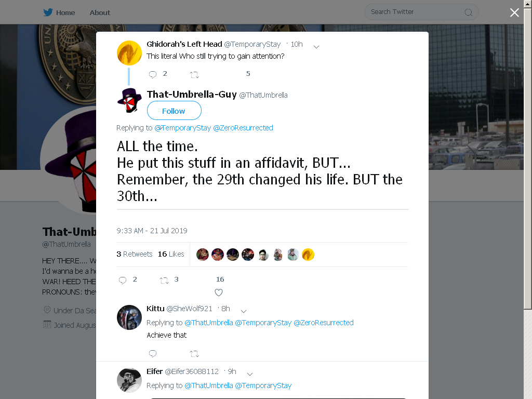
Task: Open the yellow dragon avatar among likers
Action: (x=308, y=255)
